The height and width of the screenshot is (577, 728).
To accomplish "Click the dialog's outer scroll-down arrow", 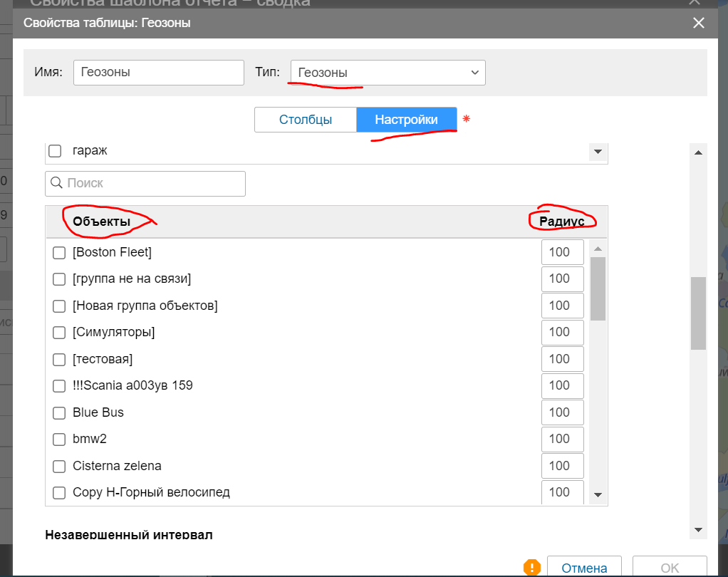I will 698,530.
